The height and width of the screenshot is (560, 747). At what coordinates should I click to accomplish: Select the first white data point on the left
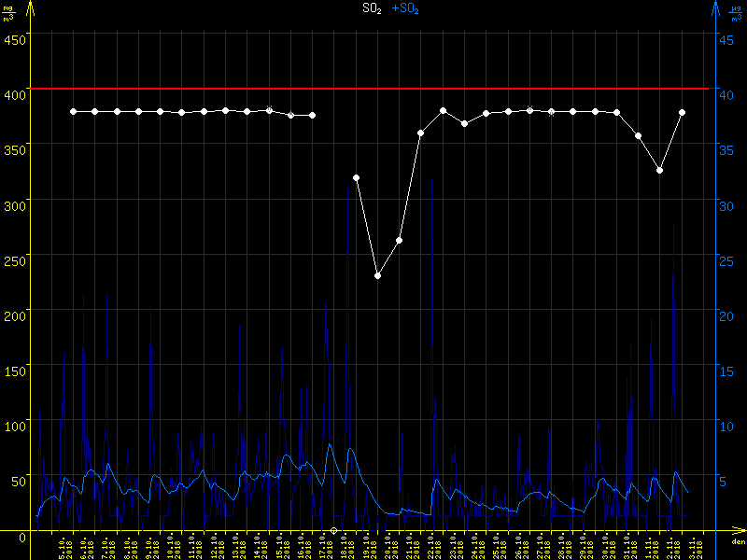[x=74, y=111]
